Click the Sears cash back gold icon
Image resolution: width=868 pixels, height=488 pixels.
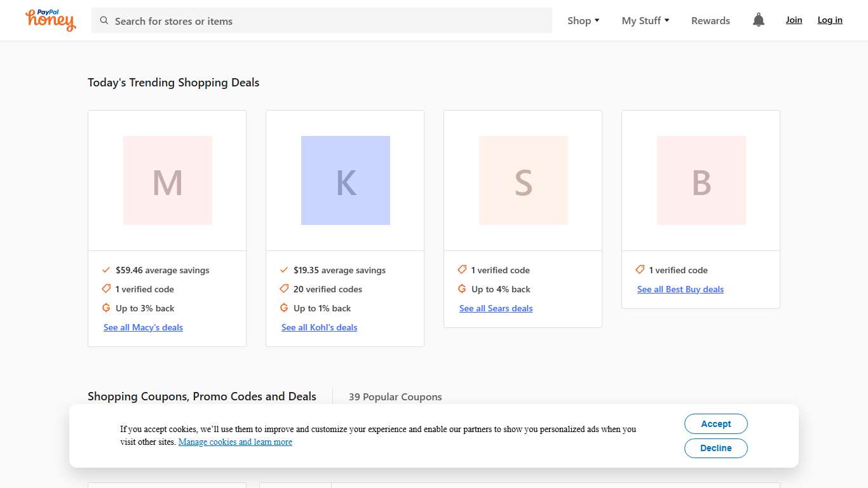462,289
